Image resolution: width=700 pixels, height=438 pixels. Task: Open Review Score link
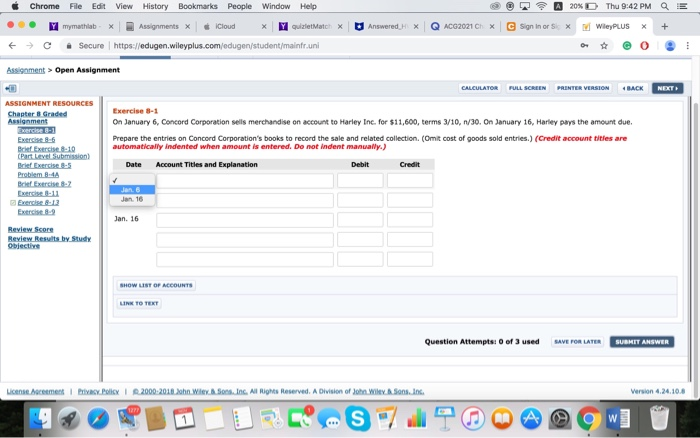[30, 229]
